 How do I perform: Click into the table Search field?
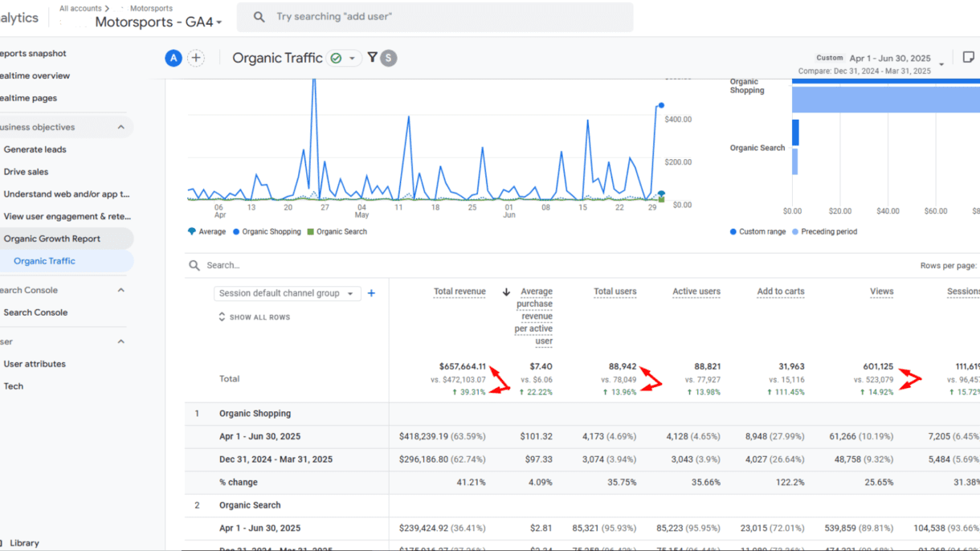point(321,265)
